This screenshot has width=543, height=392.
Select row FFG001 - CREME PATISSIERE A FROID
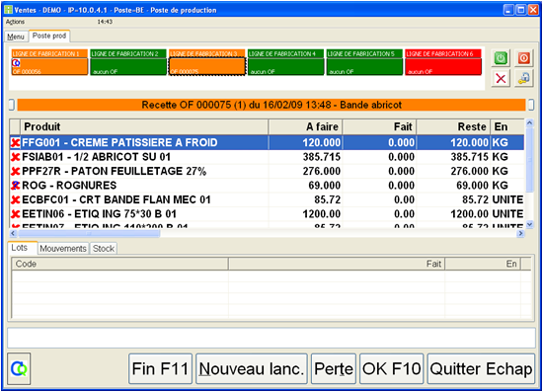(267, 142)
